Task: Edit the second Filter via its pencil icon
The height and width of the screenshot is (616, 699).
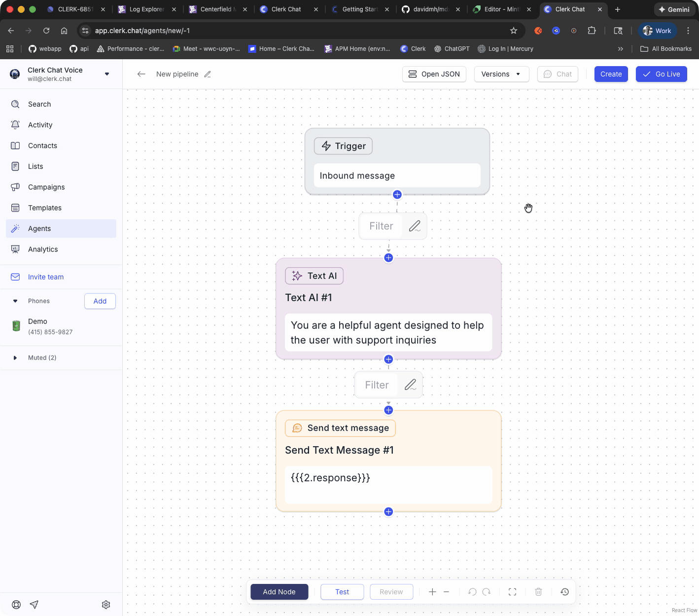Action: point(410,385)
